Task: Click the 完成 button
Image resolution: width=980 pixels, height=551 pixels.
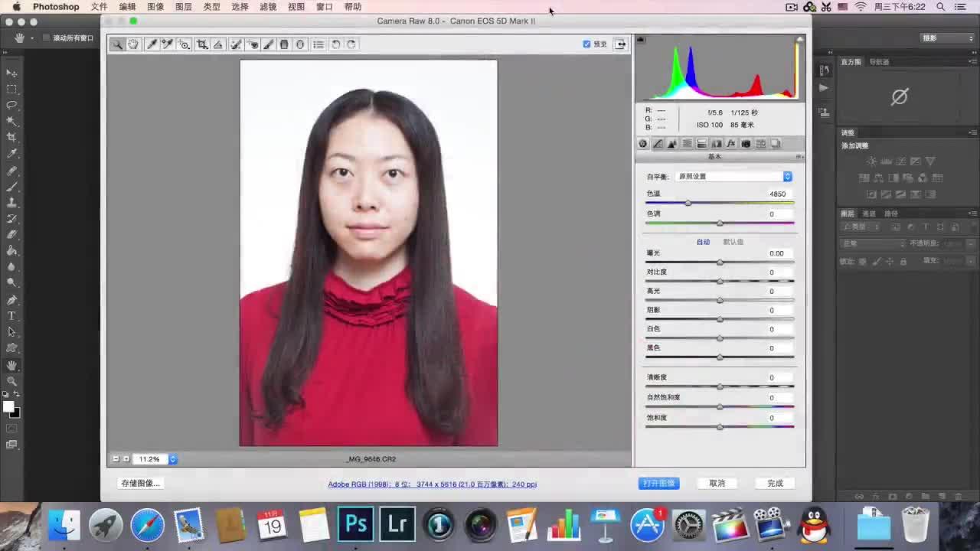Action: (776, 483)
